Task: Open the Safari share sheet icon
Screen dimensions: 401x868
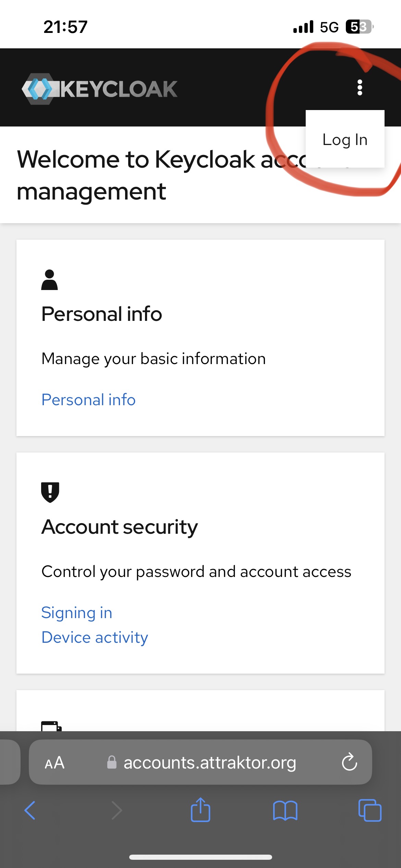Action: (200, 810)
